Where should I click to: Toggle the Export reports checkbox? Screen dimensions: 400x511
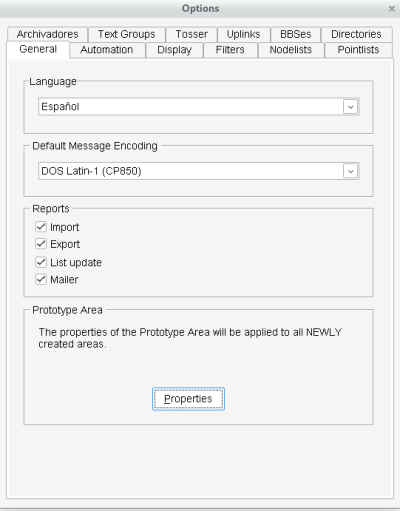(41, 244)
